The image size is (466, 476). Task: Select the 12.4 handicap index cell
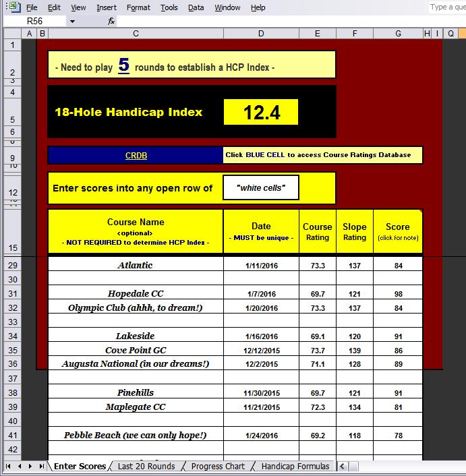point(261,112)
